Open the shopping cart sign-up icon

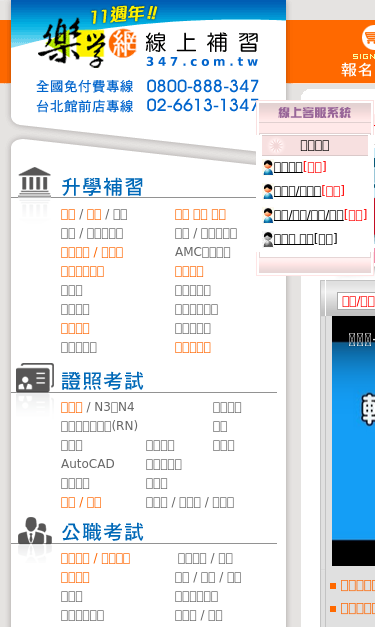(369, 38)
